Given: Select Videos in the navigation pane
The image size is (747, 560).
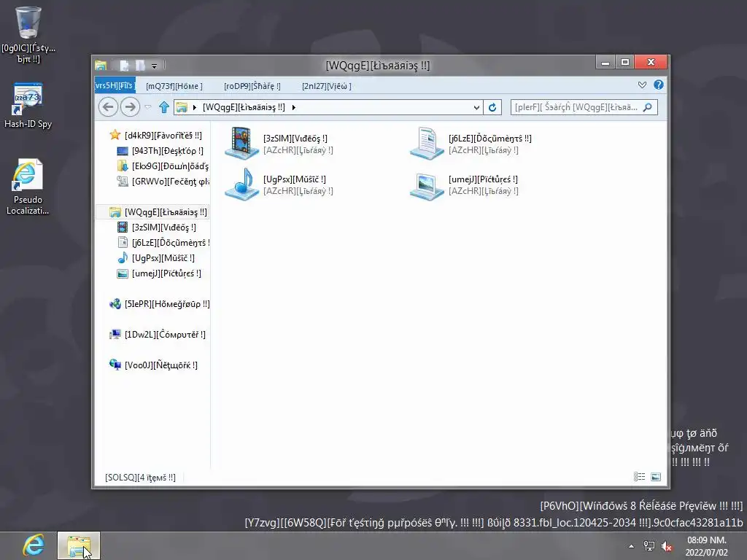Looking at the screenshot, I should (157, 227).
